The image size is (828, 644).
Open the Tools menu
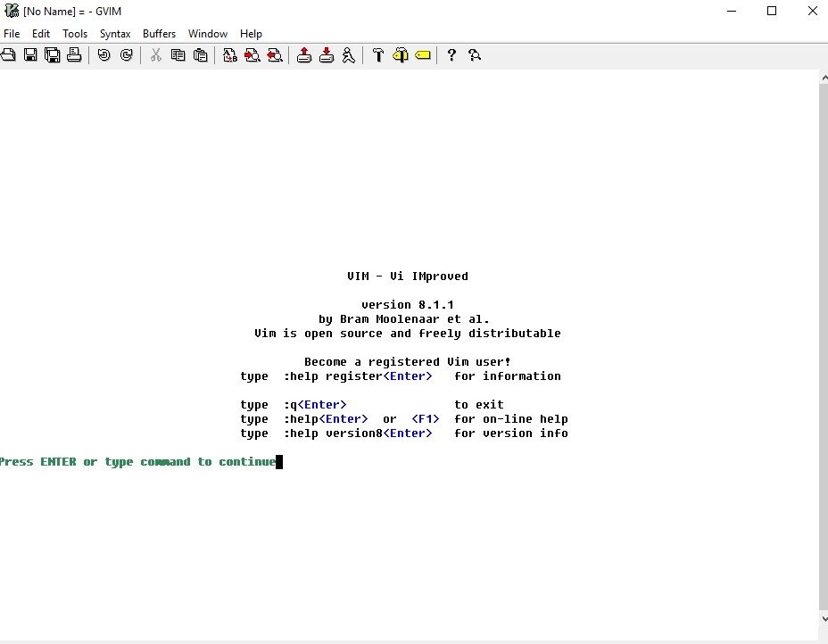pos(75,33)
